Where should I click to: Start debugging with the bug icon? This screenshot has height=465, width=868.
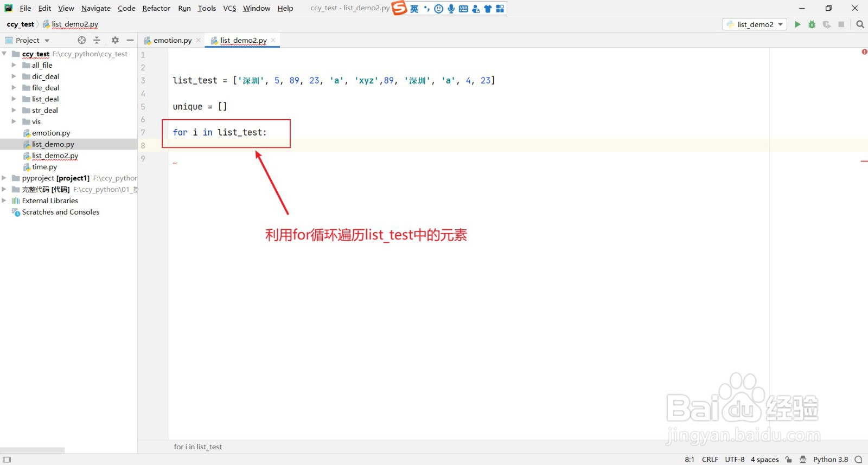(x=812, y=24)
